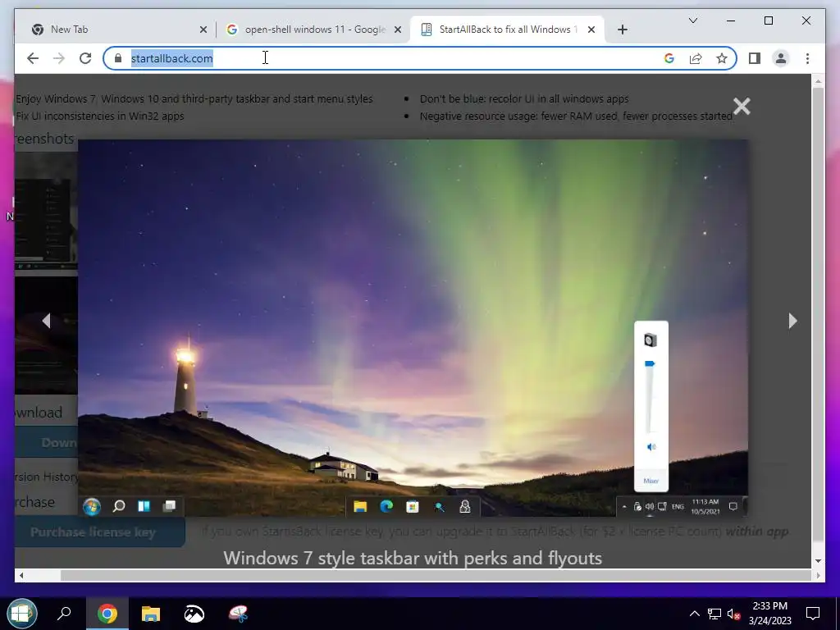
Task: Show previous screenshot with left arrow
Action: (46, 321)
